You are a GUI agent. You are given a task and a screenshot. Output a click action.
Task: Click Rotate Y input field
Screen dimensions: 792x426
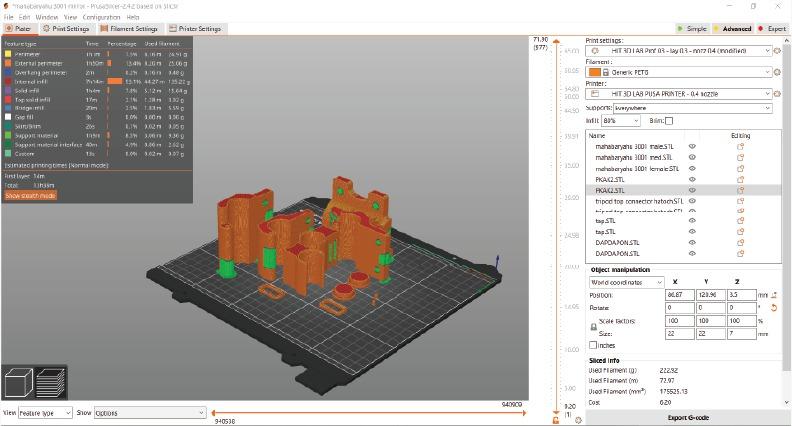[710, 307]
